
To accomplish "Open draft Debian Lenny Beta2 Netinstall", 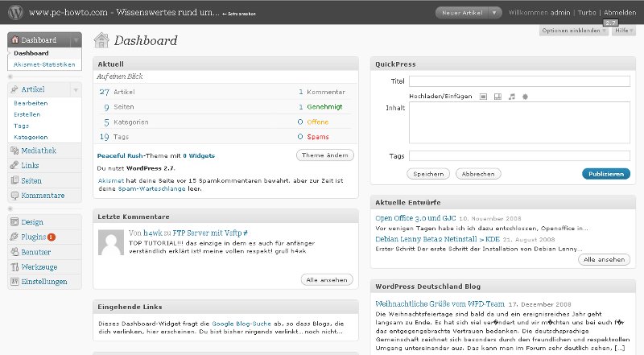I will [x=437, y=239].
